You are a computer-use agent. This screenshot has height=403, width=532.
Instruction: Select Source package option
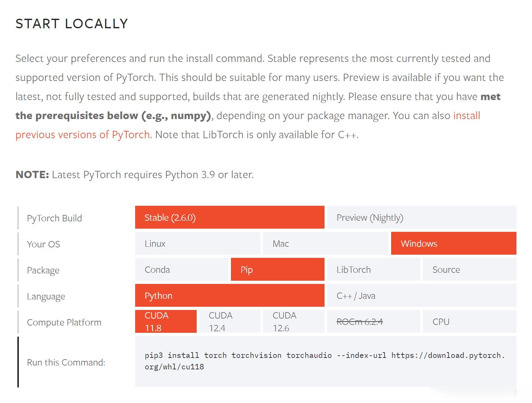click(x=470, y=270)
